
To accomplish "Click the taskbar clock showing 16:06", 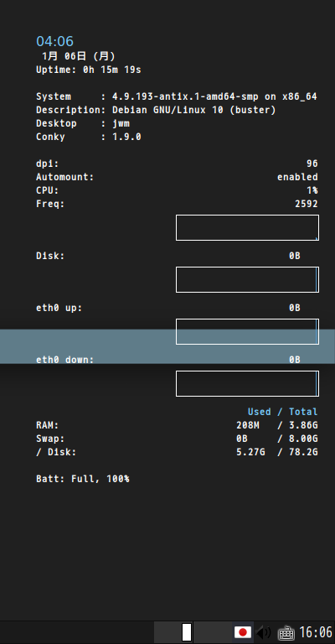I will (x=315, y=632).
